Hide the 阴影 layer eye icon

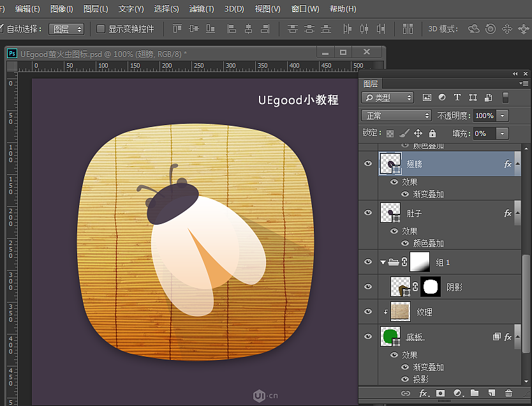[x=368, y=287]
